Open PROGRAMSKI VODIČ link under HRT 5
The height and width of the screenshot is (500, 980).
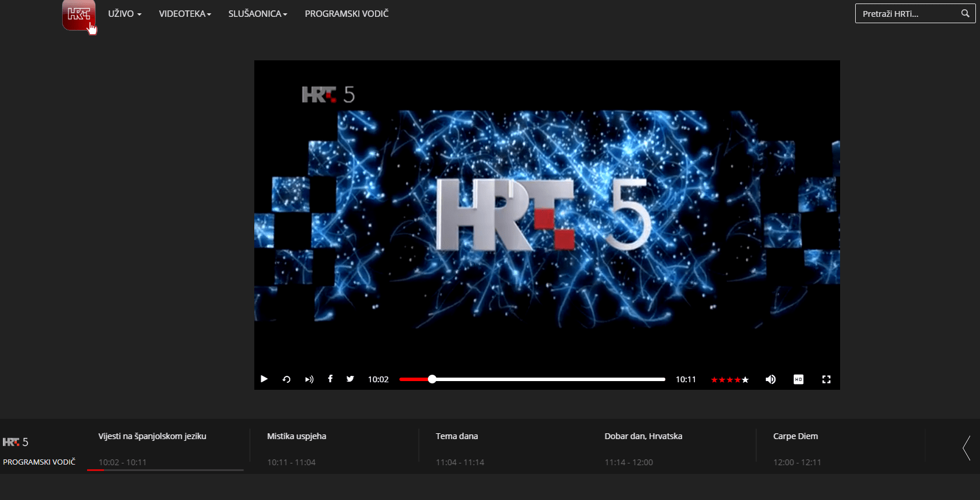[x=39, y=462]
